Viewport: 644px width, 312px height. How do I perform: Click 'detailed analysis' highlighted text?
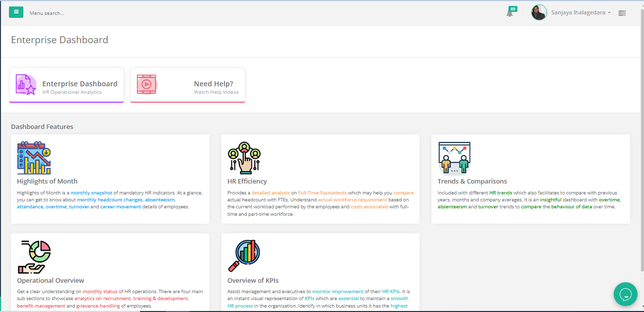(x=271, y=192)
